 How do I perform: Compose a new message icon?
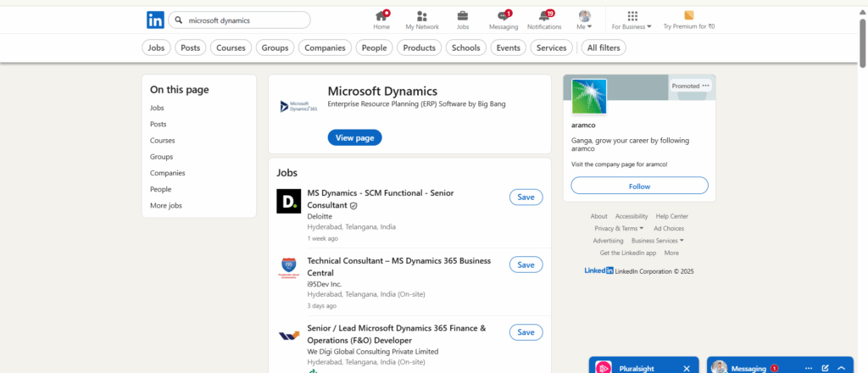[x=826, y=369]
